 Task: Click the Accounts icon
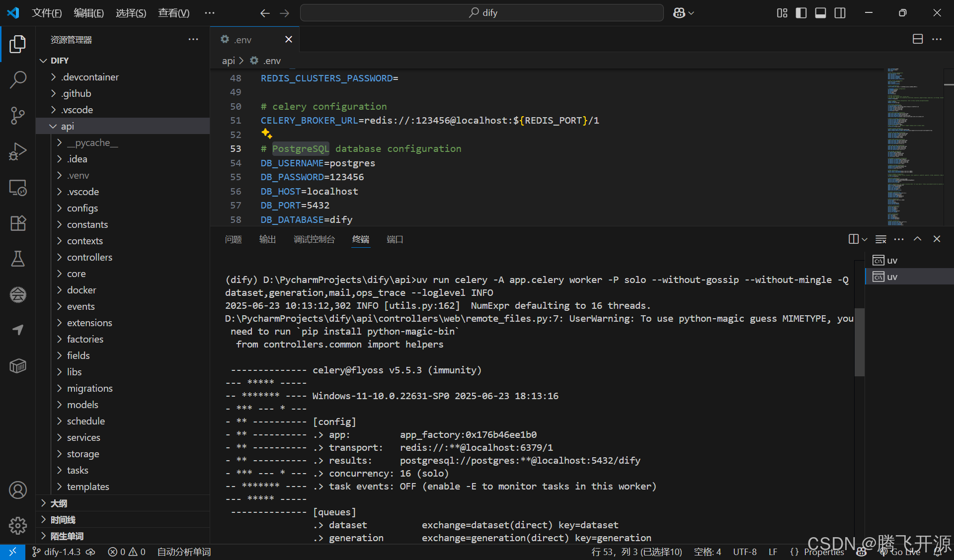click(x=18, y=490)
